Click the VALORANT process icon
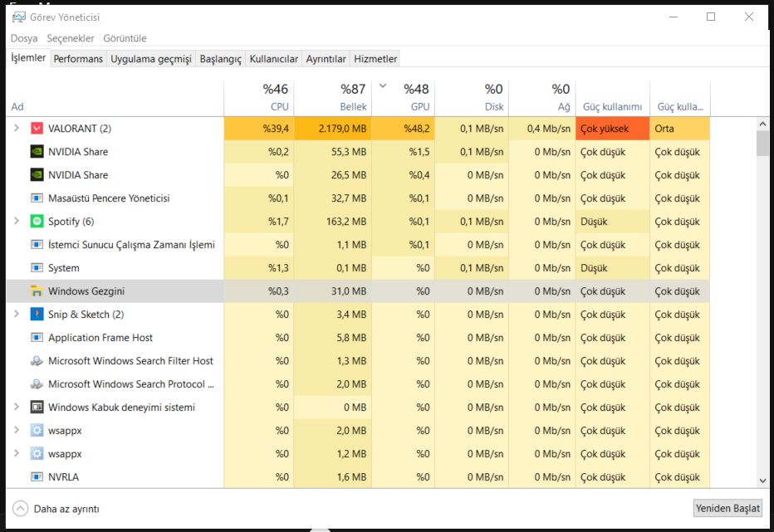Viewport: 774px width, 532px height. pos(37,129)
